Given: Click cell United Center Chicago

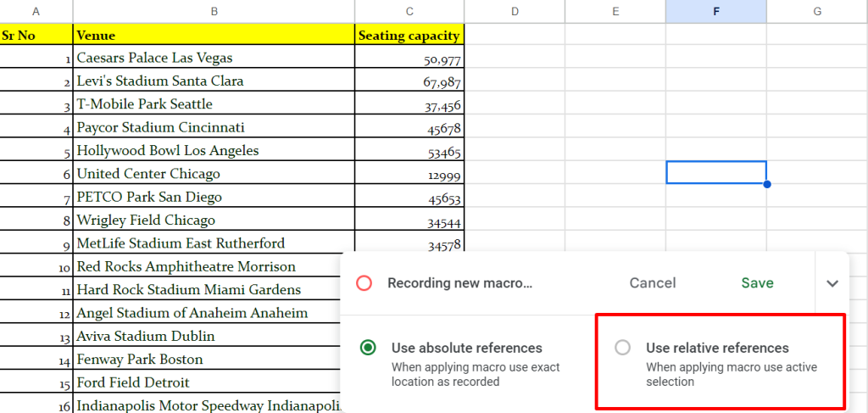Looking at the screenshot, I should point(214,173).
